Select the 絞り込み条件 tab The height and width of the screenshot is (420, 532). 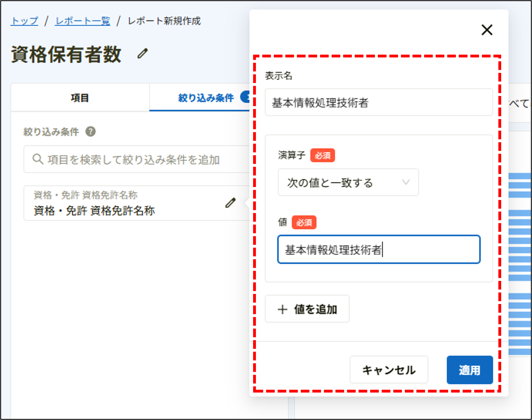[x=206, y=98]
